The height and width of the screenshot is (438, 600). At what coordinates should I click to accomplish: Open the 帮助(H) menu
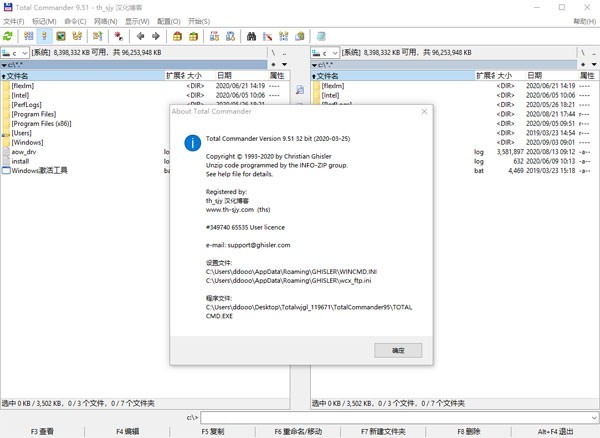point(584,21)
